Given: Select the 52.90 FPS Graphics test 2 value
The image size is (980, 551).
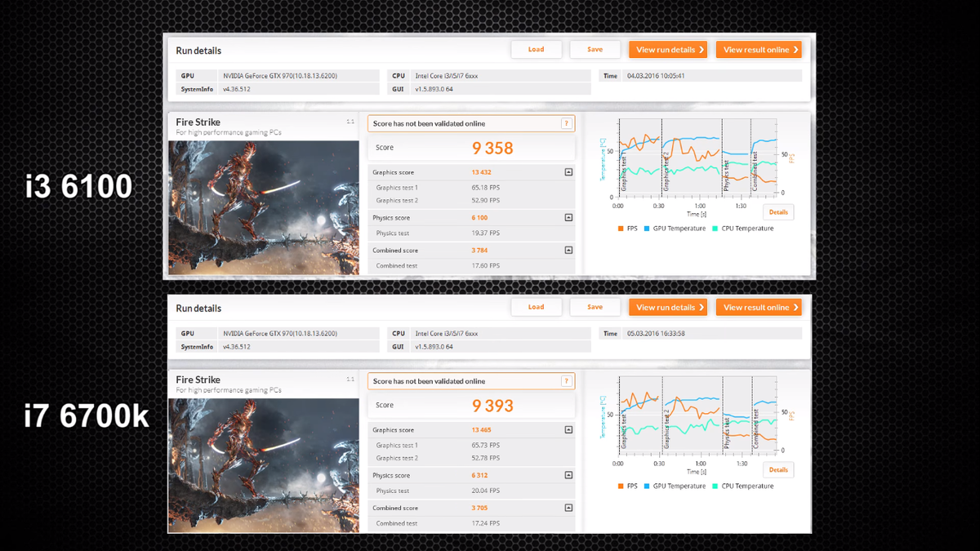Looking at the screenshot, I should click(x=485, y=200).
